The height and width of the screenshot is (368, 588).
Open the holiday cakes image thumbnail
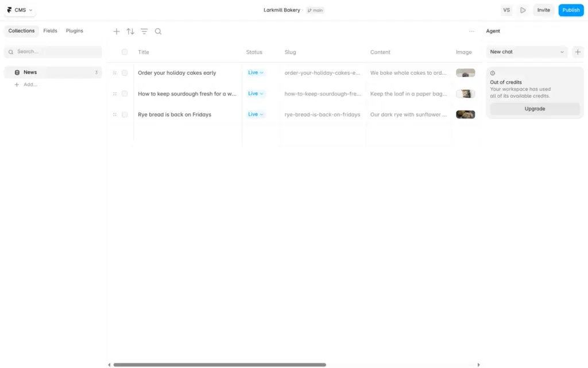point(465,73)
